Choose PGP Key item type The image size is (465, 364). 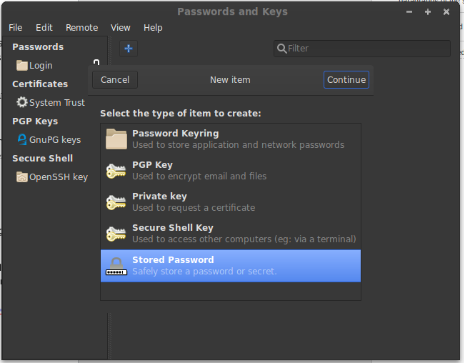[231, 171]
